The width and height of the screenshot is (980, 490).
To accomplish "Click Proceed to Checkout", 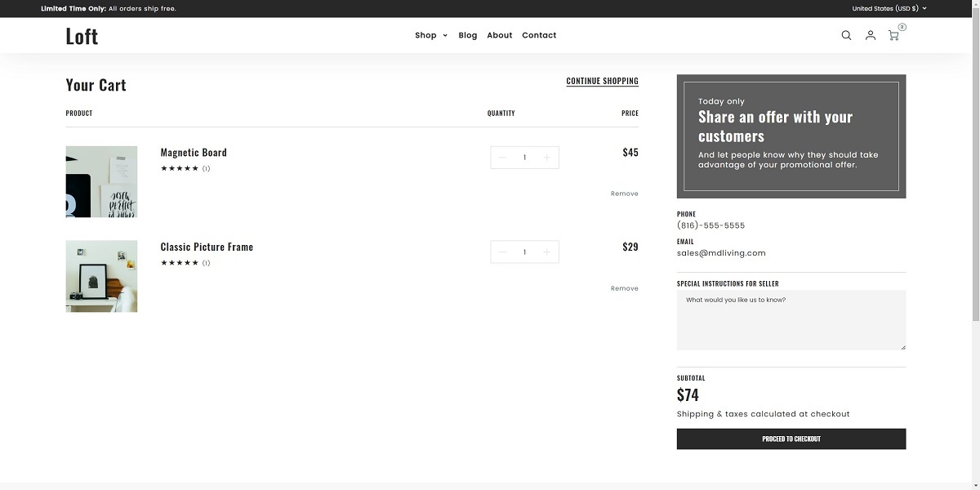I will click(791, 439).
